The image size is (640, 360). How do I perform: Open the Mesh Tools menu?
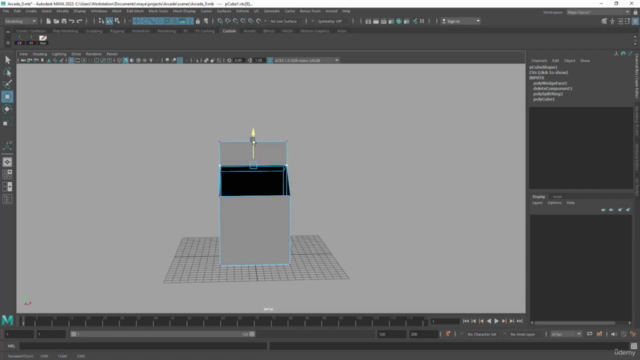158,11
